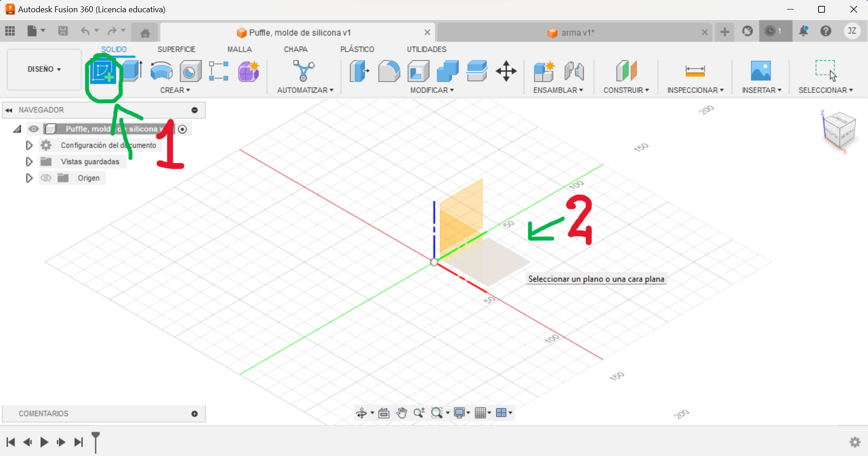Collapse the root Puffle component tree
The image size is (868, 456).
(x=17, y=129)
